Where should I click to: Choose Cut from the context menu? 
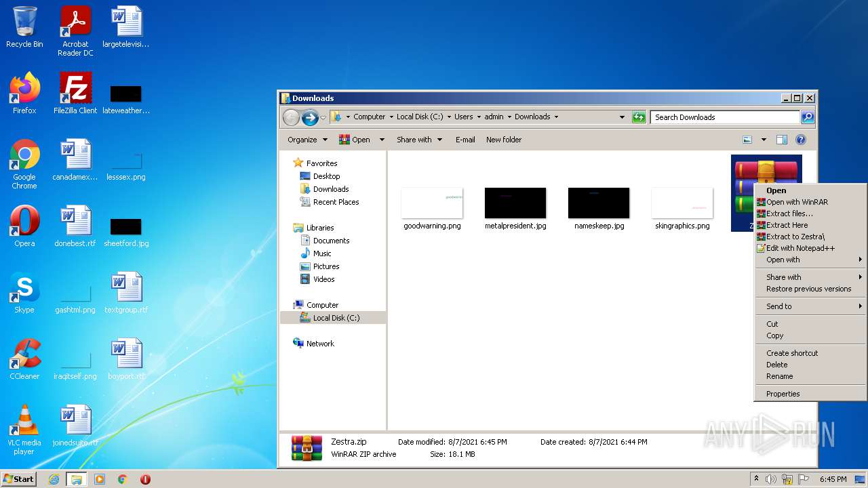810,324
